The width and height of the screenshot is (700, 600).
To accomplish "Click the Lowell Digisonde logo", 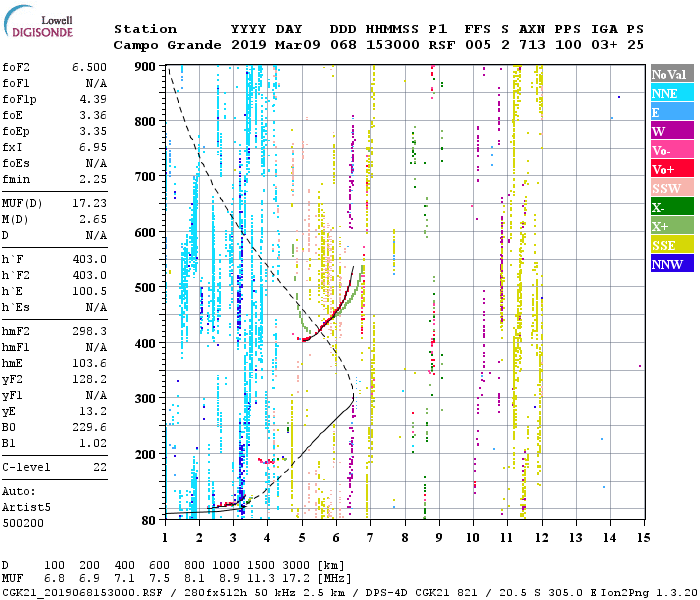I will coord(38,22).
